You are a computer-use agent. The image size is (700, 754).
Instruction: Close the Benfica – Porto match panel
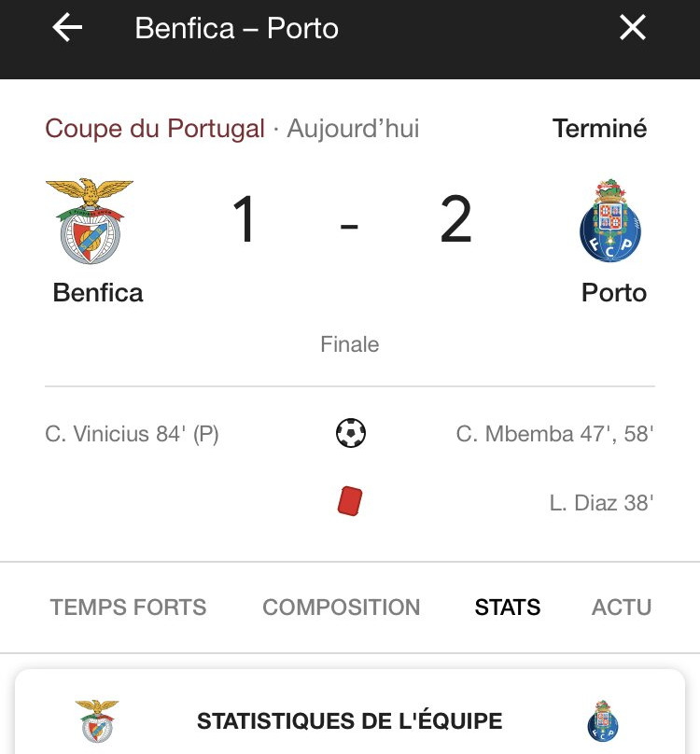632,27
